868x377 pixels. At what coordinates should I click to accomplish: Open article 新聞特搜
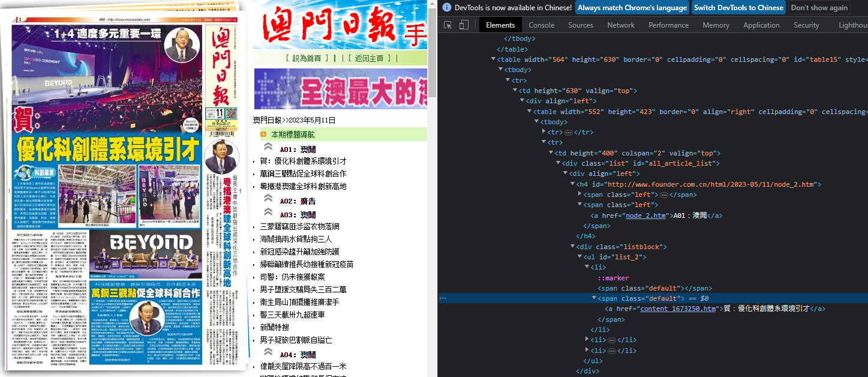point(275,327)
